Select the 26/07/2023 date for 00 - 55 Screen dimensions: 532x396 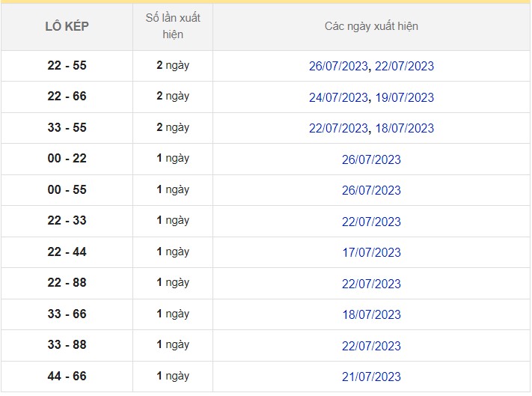click(371, 190)
